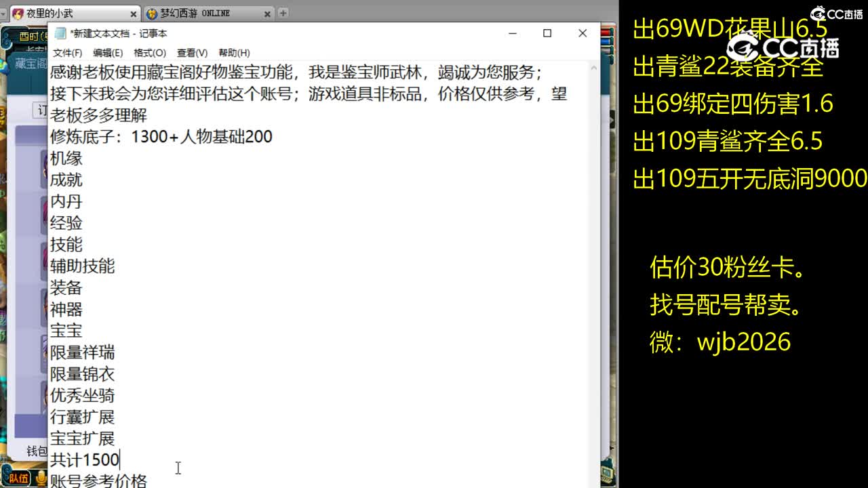Place cursor on the 机缘 line

pyautogui.click(x=66, y=159)
